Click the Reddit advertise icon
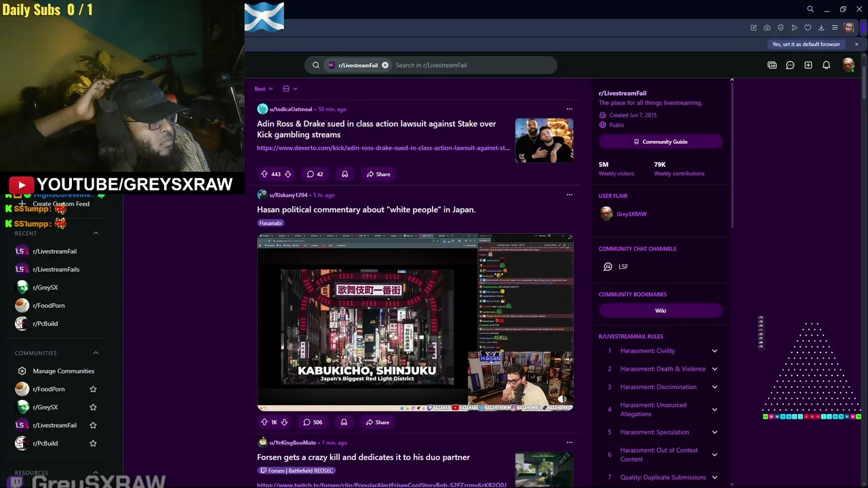Screen dimensions: 868x488 tap(772, 65)
